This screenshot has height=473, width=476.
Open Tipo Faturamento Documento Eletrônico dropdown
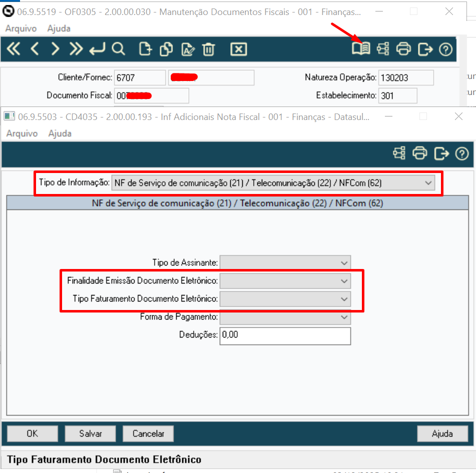coord(285,299)
